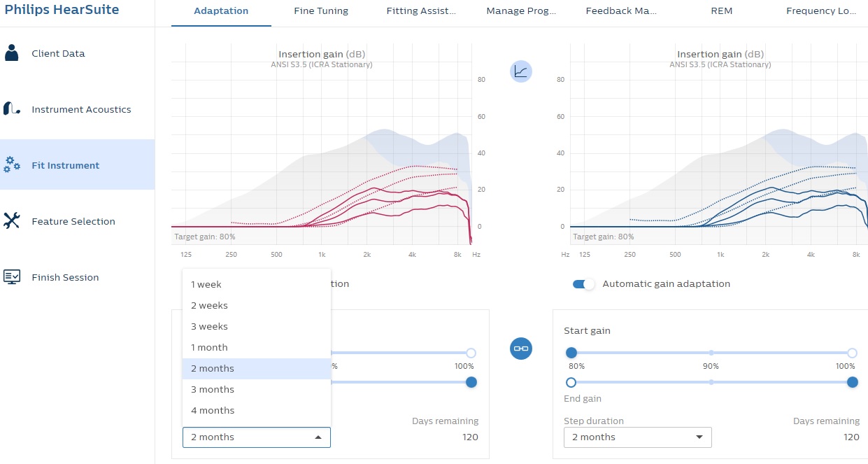Open the Feedback Manager tab
The image size is (868, 464).
click(x=621, y=11)
